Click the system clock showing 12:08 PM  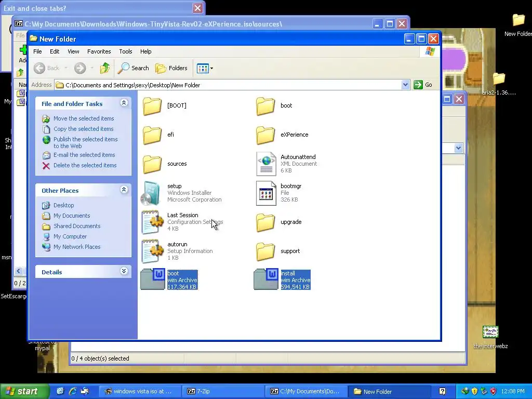(513, 391)
